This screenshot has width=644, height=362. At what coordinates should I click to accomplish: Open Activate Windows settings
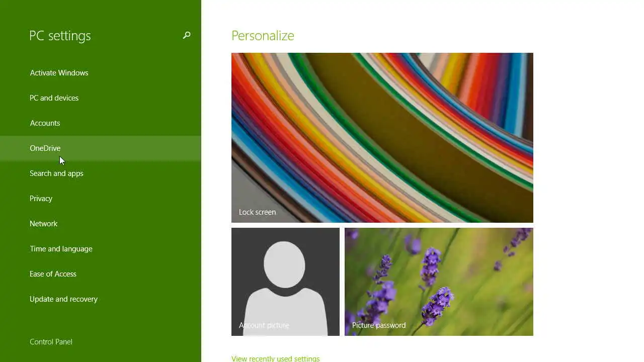click(x=101, y=73)
